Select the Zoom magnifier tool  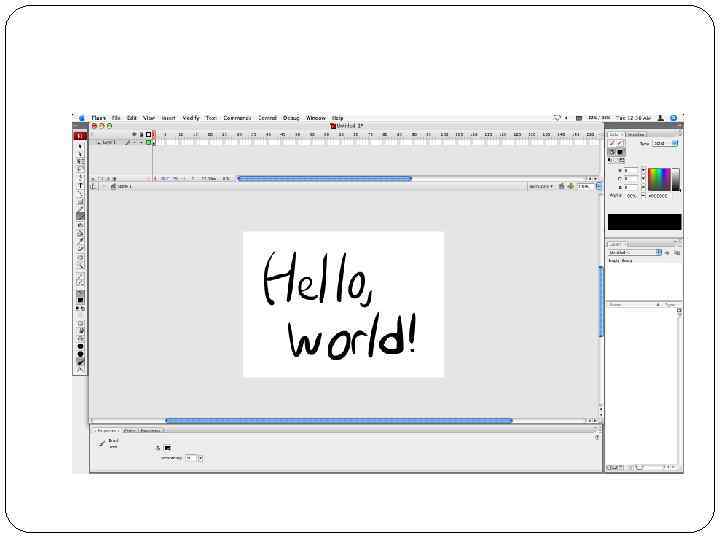80,266
